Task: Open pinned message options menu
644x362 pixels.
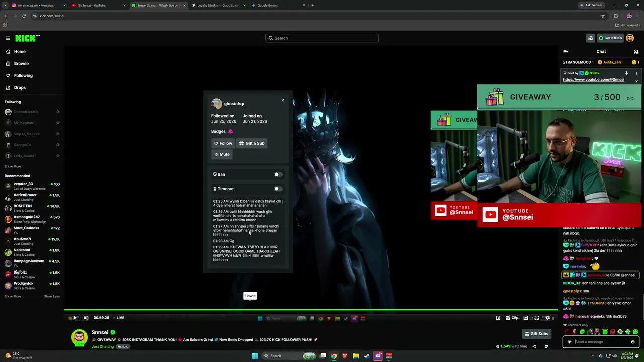Action: coord(636,73)
